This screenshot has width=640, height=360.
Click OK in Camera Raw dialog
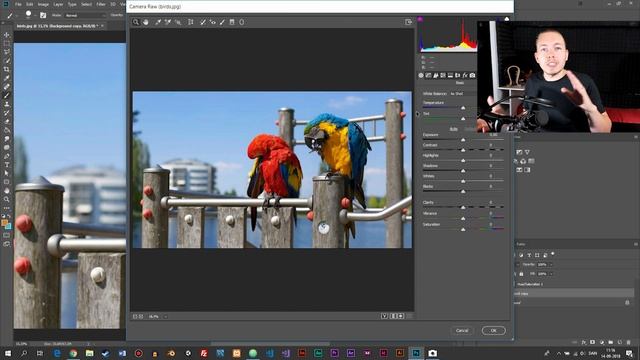[493, 330]
